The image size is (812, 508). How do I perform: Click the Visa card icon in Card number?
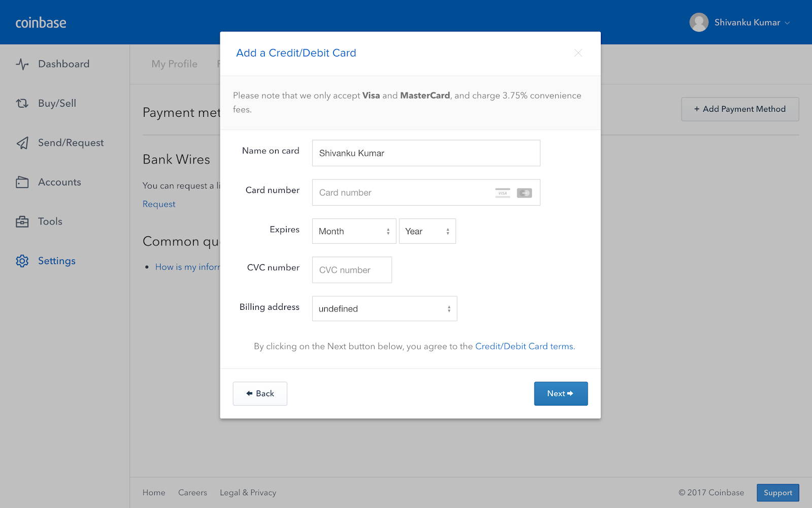click(x=502, y=193)
